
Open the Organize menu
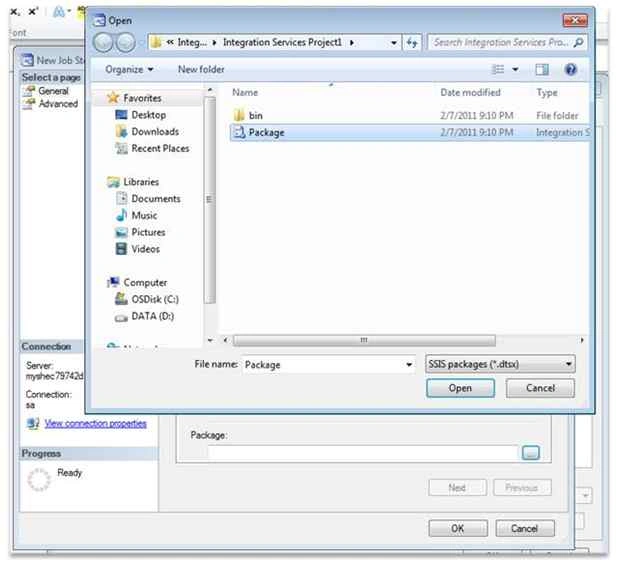[x=128, y=70]
